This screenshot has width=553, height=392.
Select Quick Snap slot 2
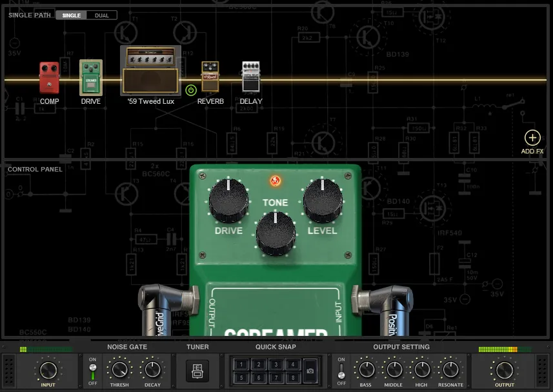pos(259,364)
